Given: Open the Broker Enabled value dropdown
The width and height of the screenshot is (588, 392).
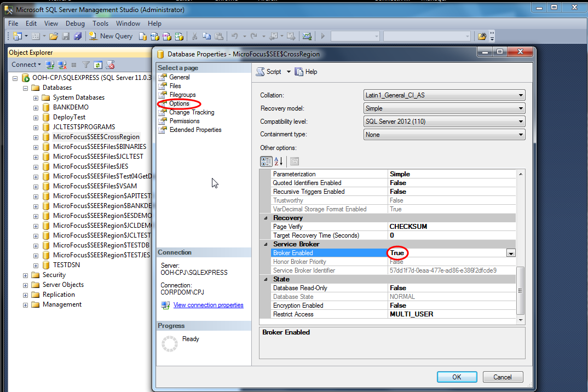Looking at the screenshot, I should [511, 253].
